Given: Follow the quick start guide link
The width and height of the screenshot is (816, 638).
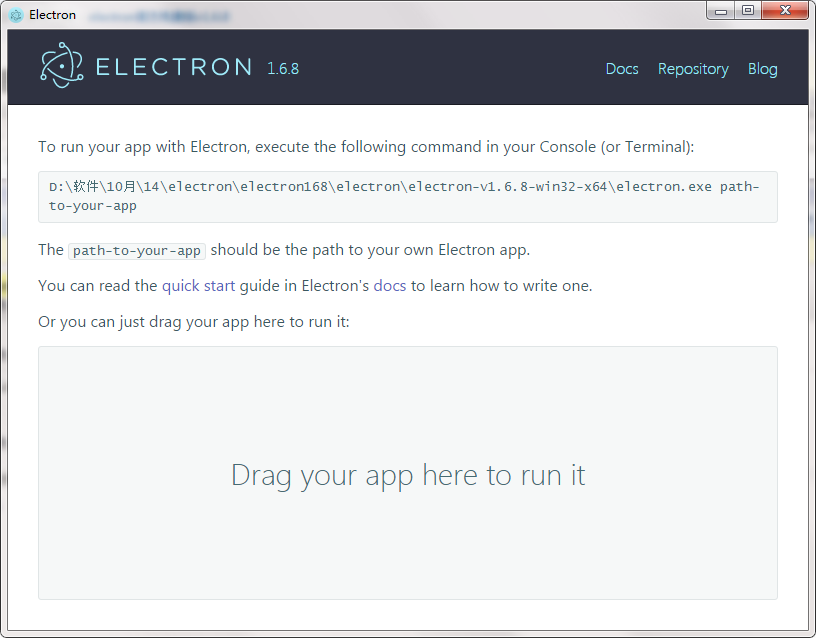Looking at the screenshot, I should [x=198, y=286].
